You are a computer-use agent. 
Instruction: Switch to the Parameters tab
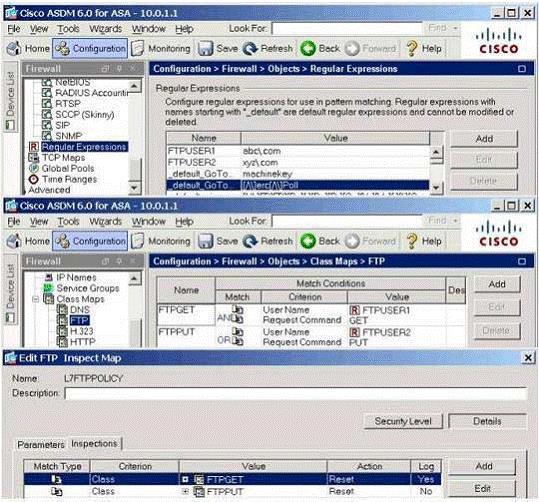pos(41,445)
